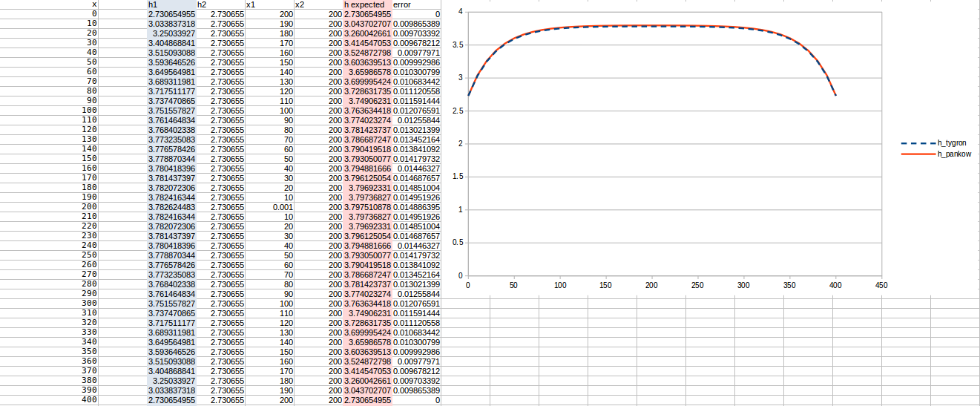Image resolution: width=980 pixels, height=406 pixels.
Task: Click x column cell with value 400
Action: [89, 400]
